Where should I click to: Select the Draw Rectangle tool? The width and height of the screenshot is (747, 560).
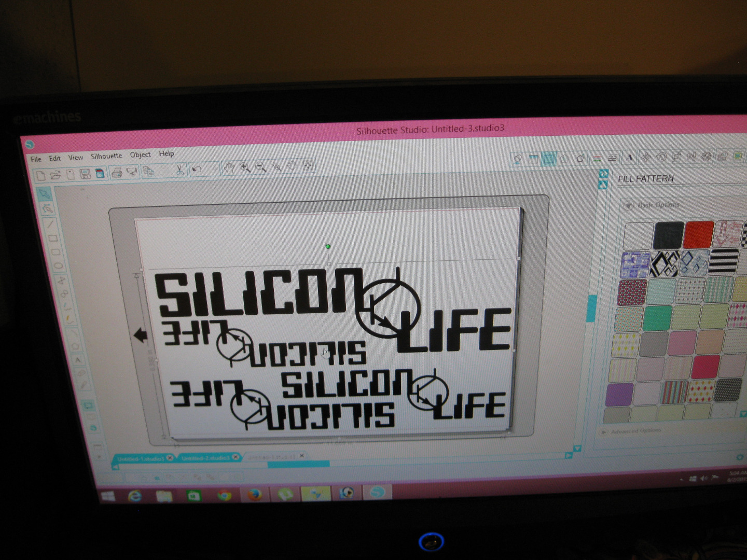click(53, 239)
